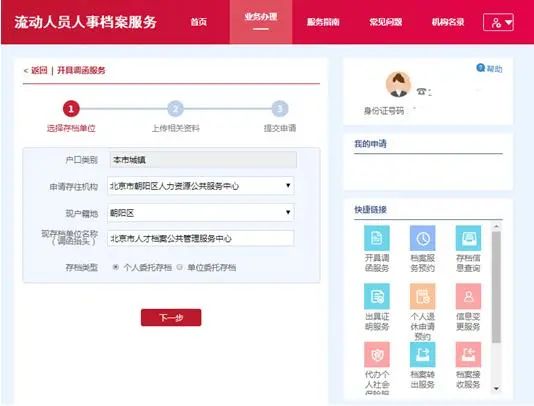Open the 个人退休申请预约 quick link icon
534x406 pixels.
click(423, 296)
